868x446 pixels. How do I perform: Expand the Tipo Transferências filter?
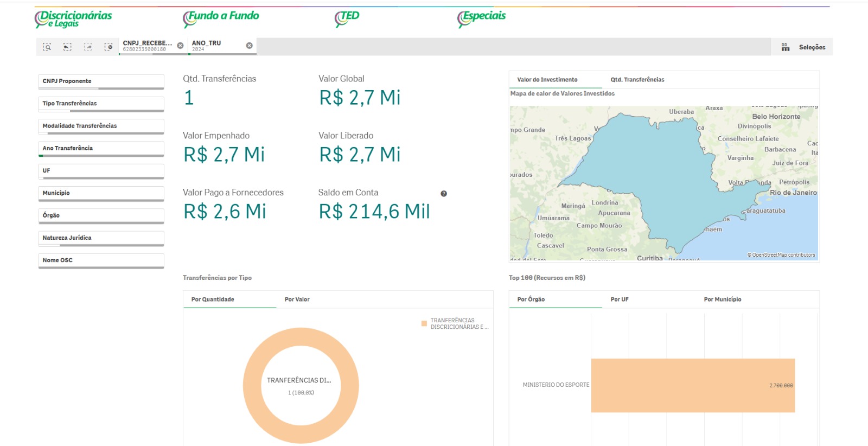[x=101, y=104]
